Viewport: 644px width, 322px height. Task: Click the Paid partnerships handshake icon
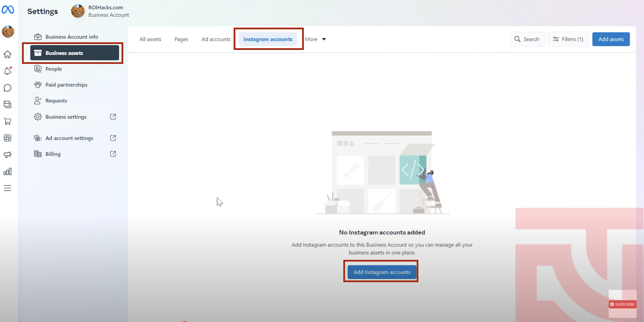pos(38,85)
